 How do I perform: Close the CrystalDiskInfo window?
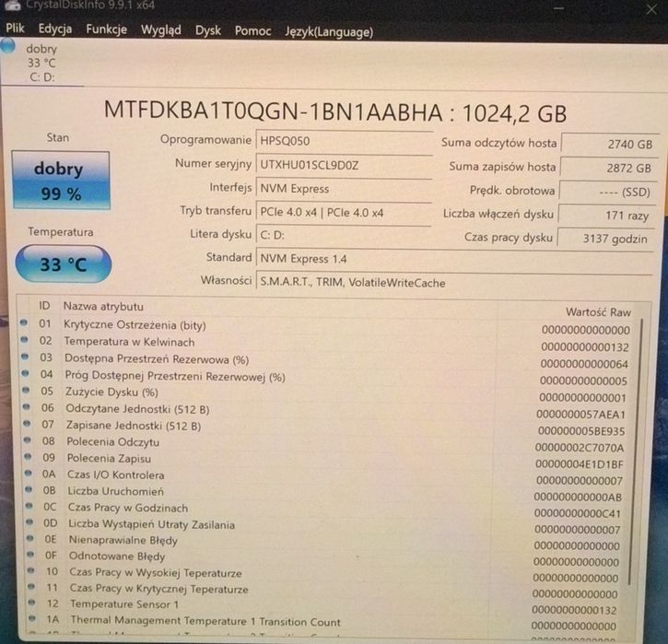tap(651, 8)
